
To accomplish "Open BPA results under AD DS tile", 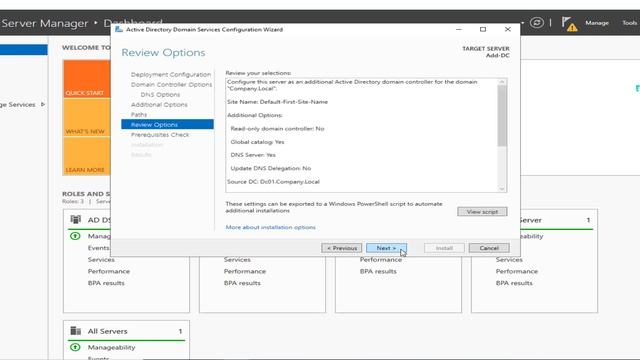I will tap(106, 283).
